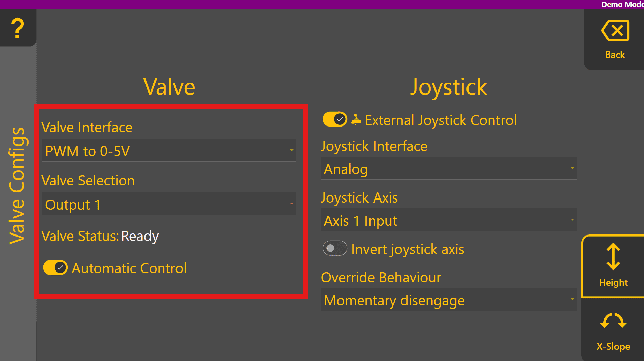Open the Valve Interface dropdown

(169, 151)
